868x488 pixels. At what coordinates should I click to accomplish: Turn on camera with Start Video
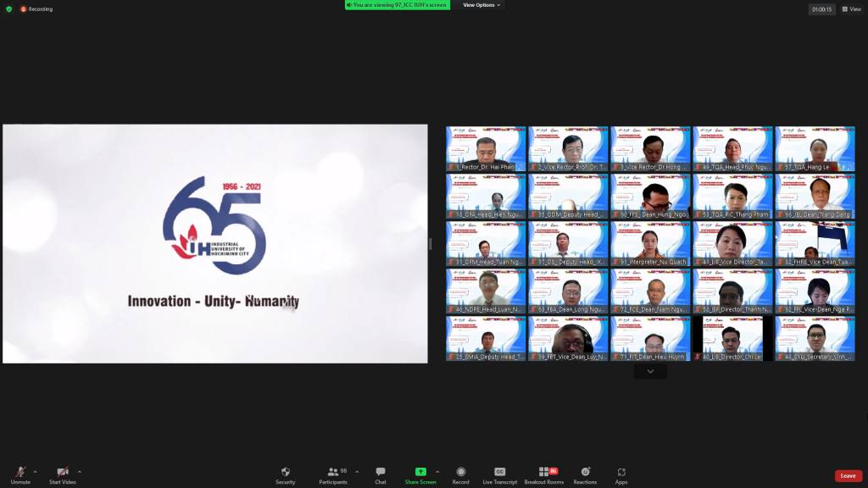pos(63,475)
